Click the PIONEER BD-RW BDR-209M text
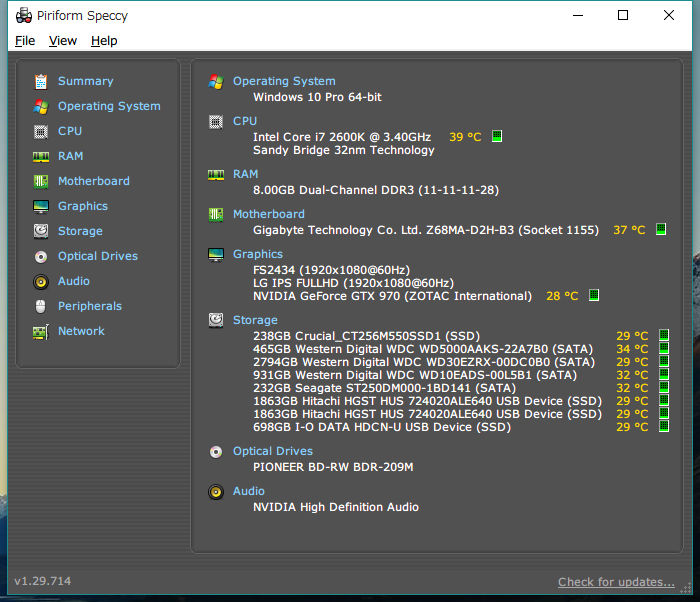700x602 pixels. [x=333, y=467]
